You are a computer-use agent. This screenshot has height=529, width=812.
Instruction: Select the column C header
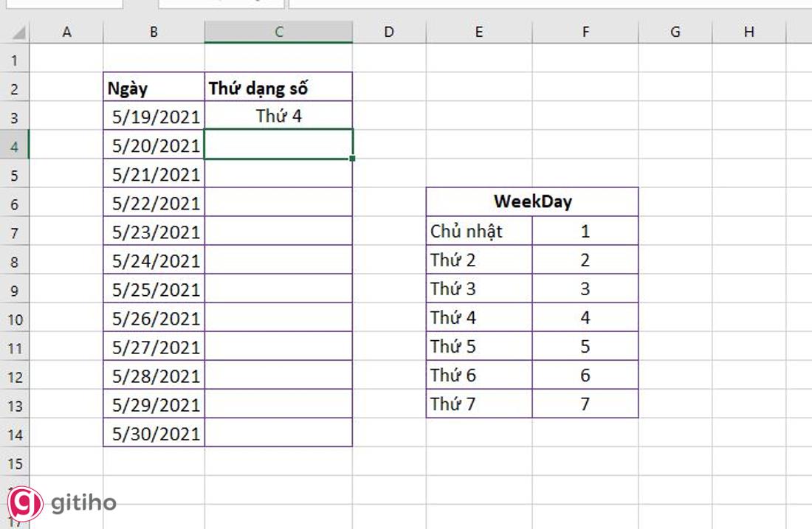[x=278, y=32]
